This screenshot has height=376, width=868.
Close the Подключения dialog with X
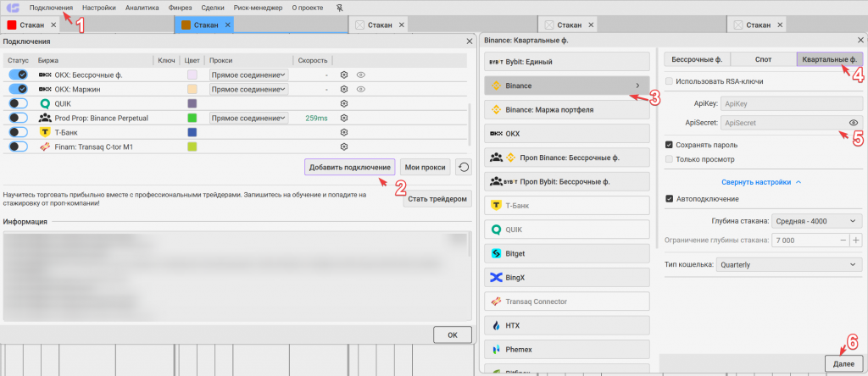(470, 41)
